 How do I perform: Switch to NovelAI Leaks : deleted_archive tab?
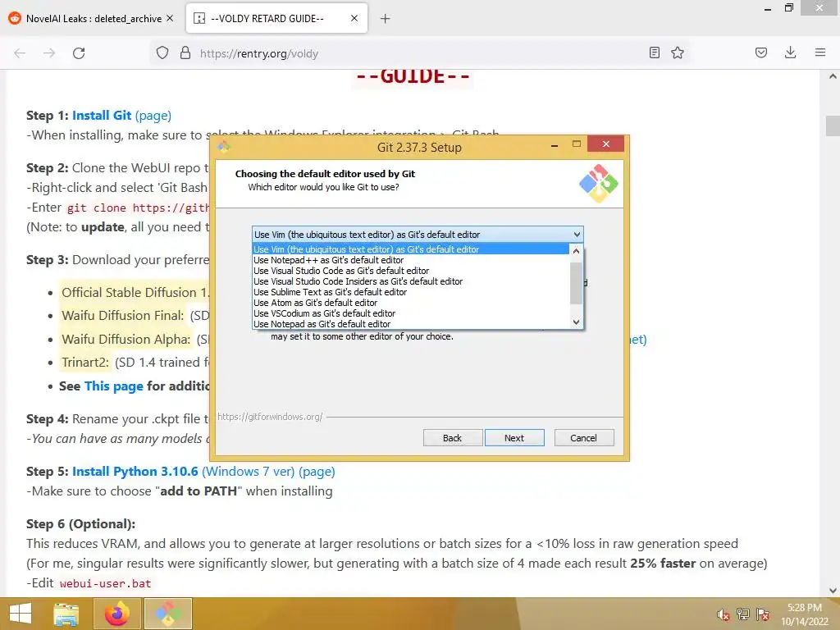click(x=91, y=18)
